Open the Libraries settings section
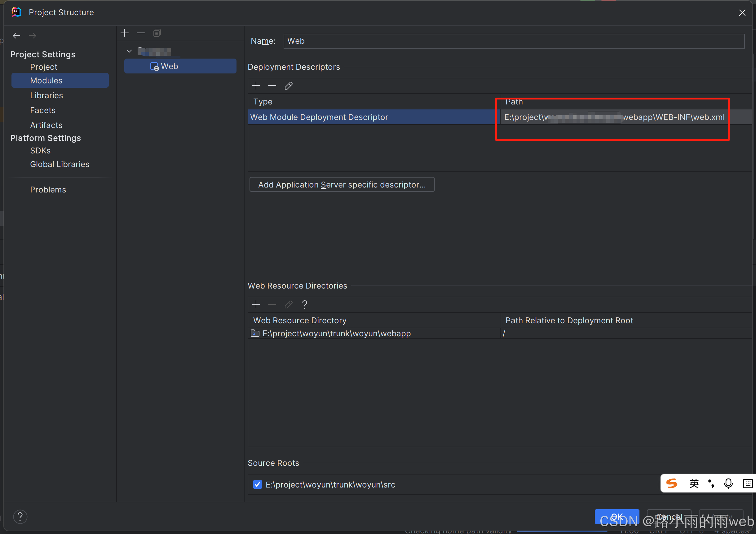 (x=46, y=95)
